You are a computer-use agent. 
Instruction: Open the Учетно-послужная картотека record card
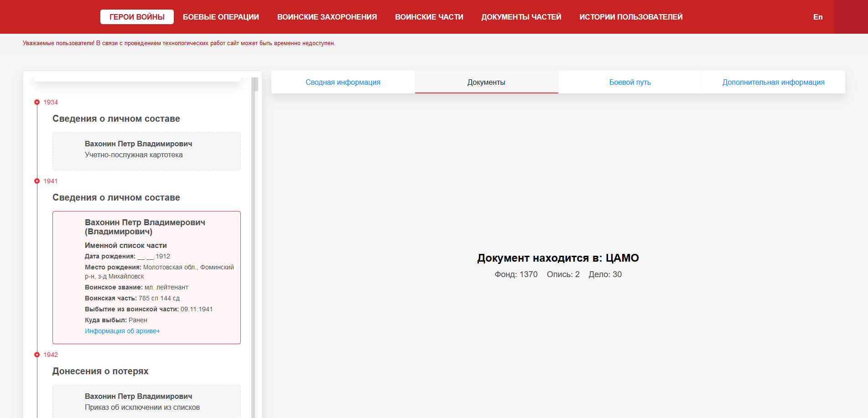tap(146, 151)
